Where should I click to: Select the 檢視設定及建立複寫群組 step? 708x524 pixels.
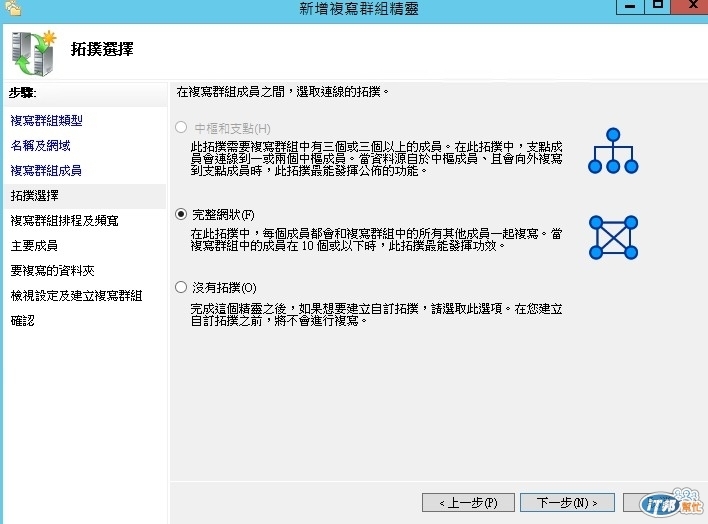click(x=76, y=295)
